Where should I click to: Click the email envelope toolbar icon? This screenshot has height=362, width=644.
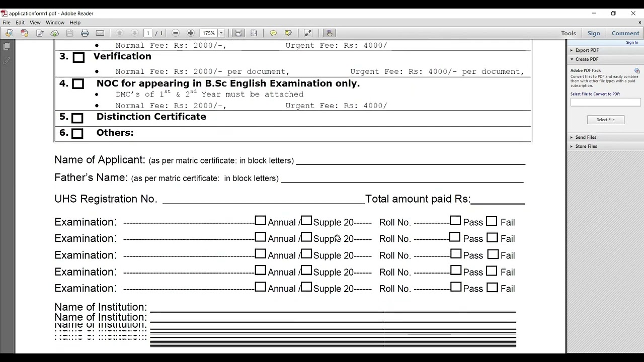click(100, 33)
